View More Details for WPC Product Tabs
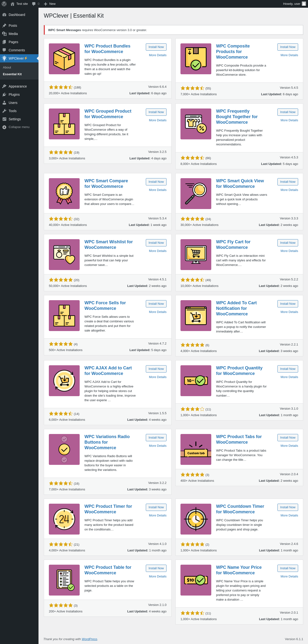This screenshot has height=644, width=308. coord(289,446)
